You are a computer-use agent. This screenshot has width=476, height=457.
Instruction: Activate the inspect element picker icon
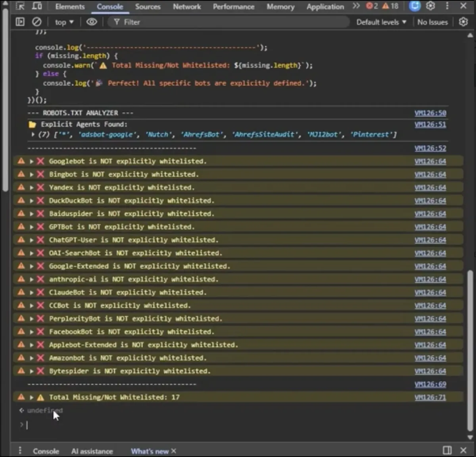tap(20, 6)
